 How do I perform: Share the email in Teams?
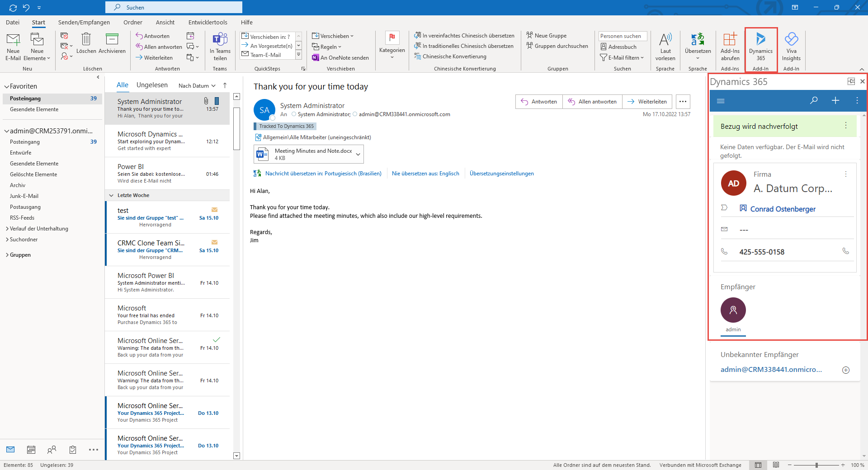click(x=220, y=47)
